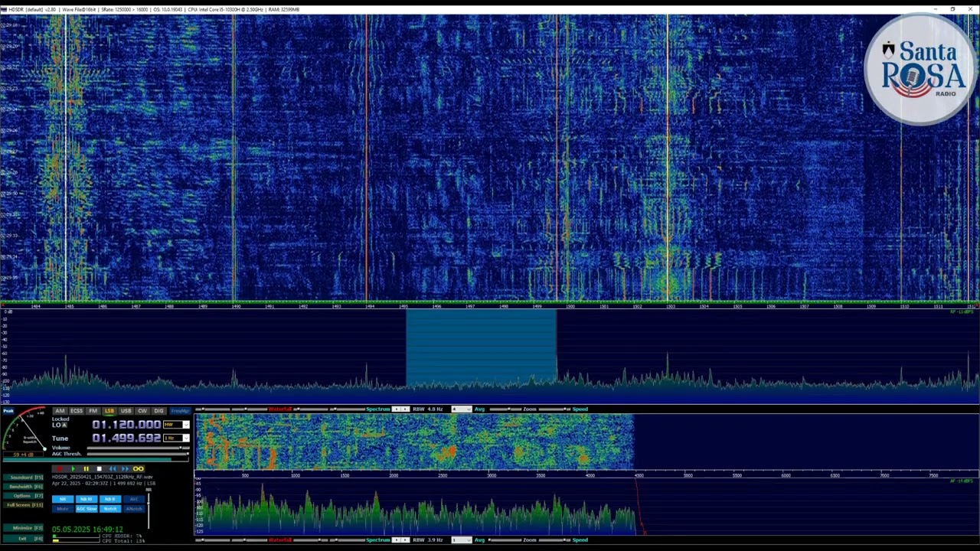Click the highlighted filter passband in RF spectrum

481,348
